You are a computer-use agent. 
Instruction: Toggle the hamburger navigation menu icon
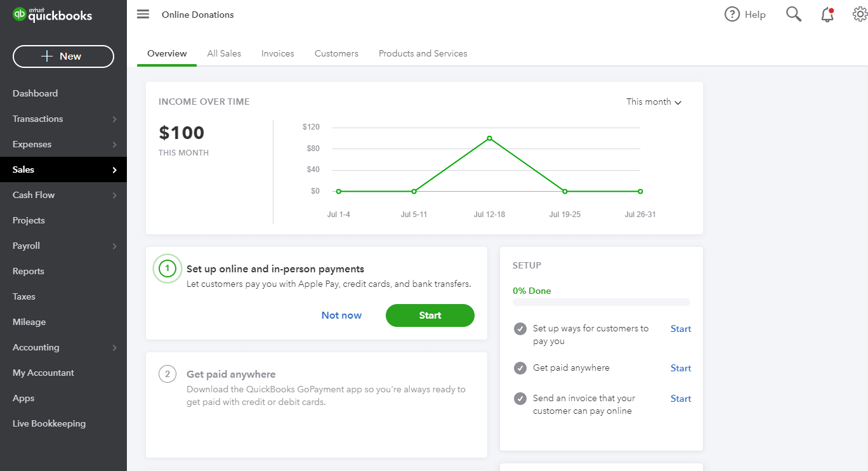143,15
